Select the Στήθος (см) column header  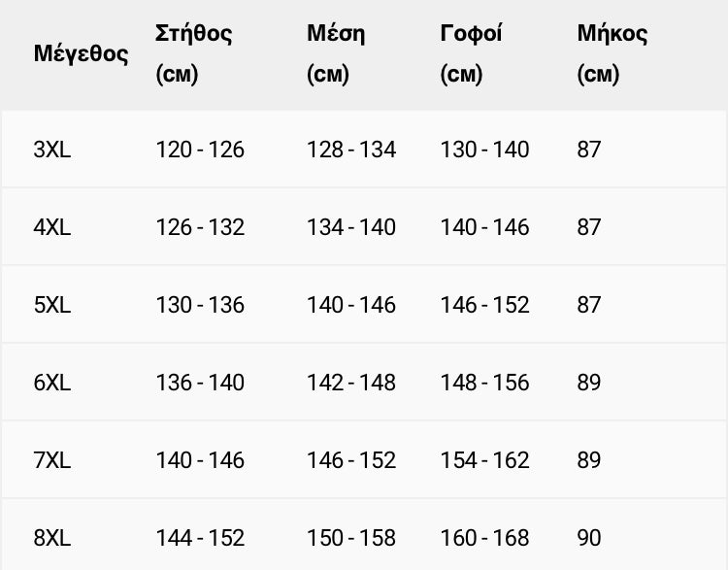point(193,53)
